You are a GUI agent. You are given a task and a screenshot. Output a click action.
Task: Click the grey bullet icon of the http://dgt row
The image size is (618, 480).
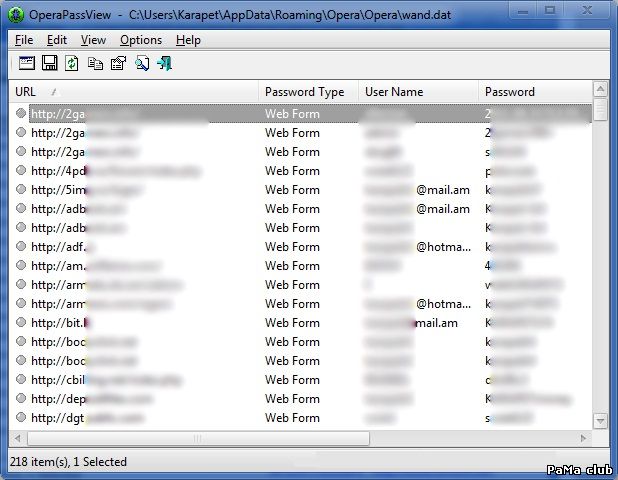[21, 417]
